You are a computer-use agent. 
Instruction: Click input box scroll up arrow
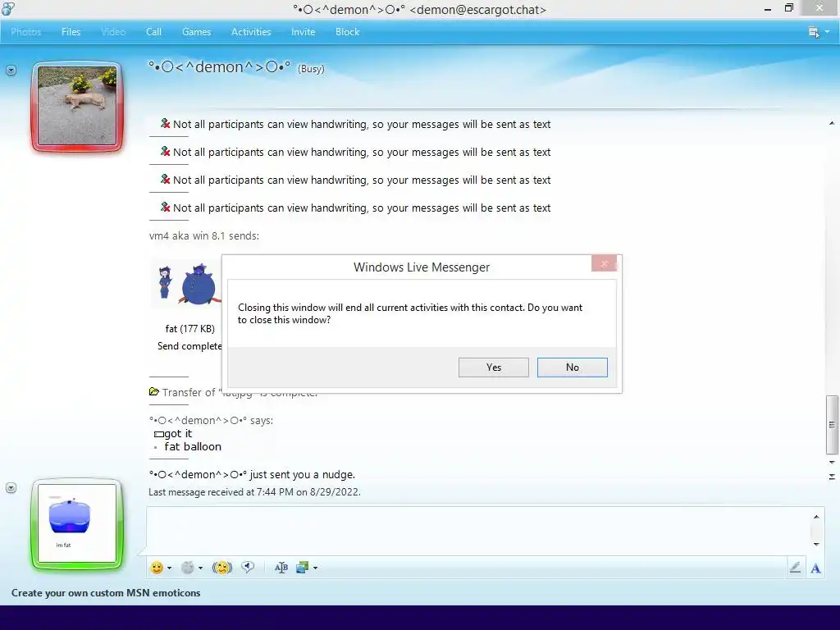click(x=816, y=517)
